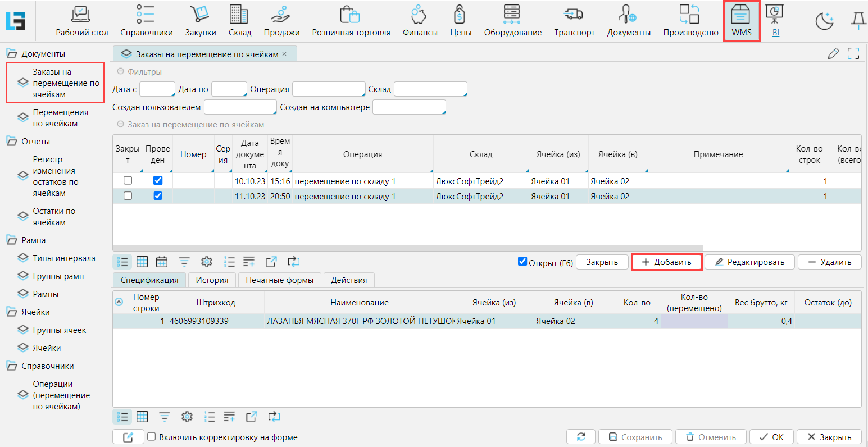Open the Печатные формы tab

point(279,280)
